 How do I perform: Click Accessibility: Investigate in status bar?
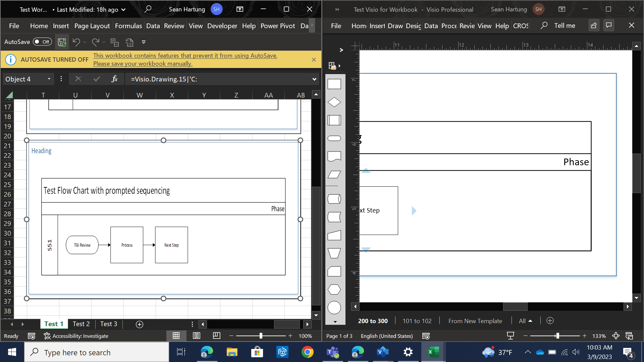76,336
